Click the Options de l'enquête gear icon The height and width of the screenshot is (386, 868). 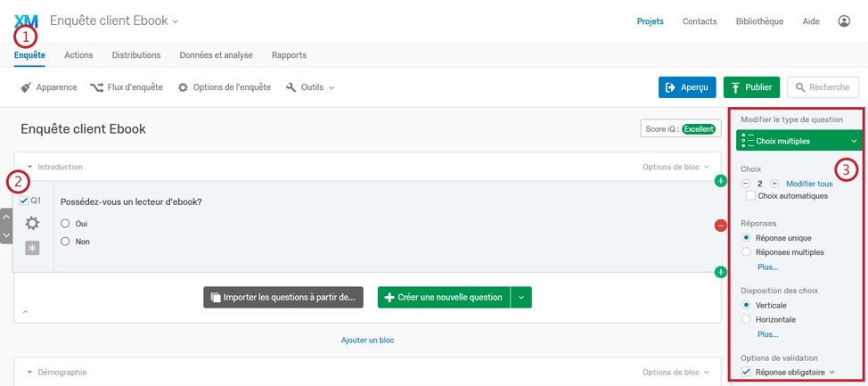pos(184,87)
